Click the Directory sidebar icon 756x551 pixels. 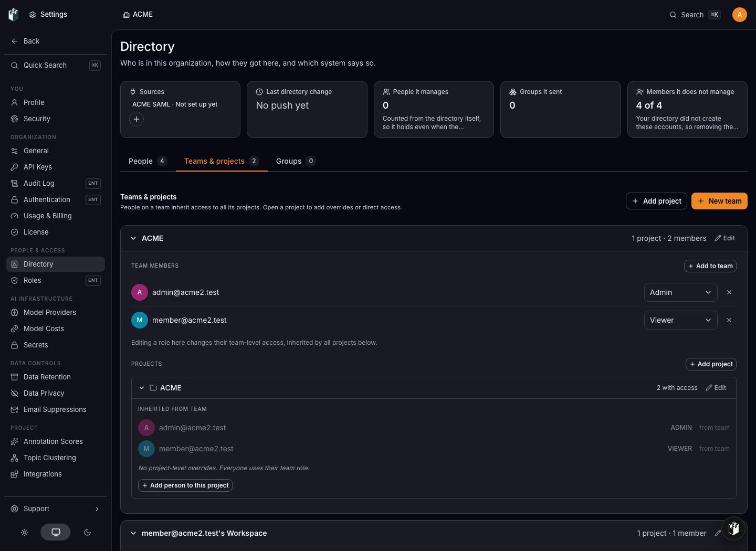pyautogui.click(x=15, y=264)
